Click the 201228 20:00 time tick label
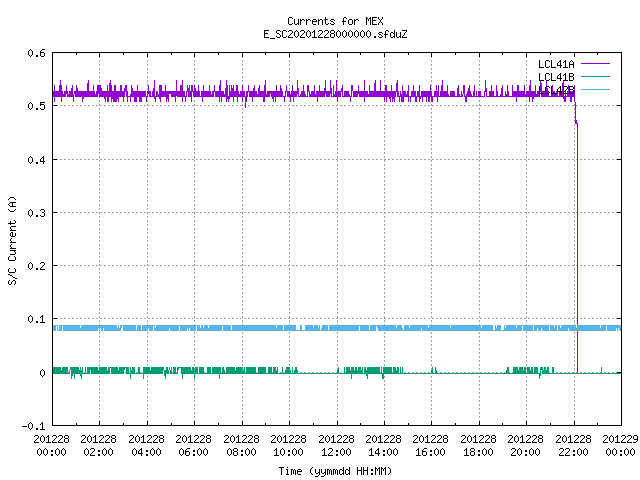Viewport: 640px width, 480px height. pyautogui.click(x=526, y=446)
